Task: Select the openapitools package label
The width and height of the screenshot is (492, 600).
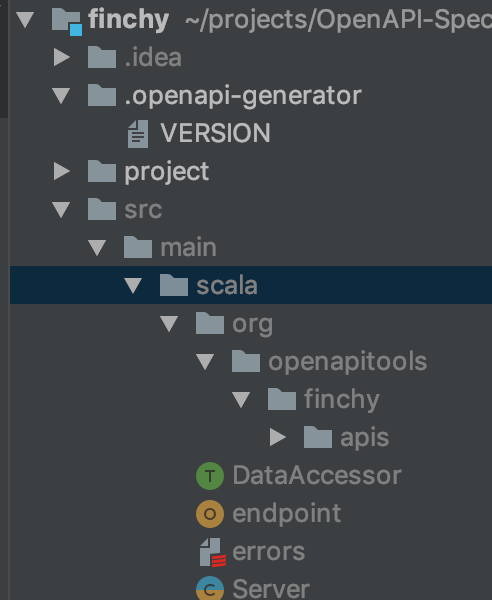Action: (x=347, y=361)
